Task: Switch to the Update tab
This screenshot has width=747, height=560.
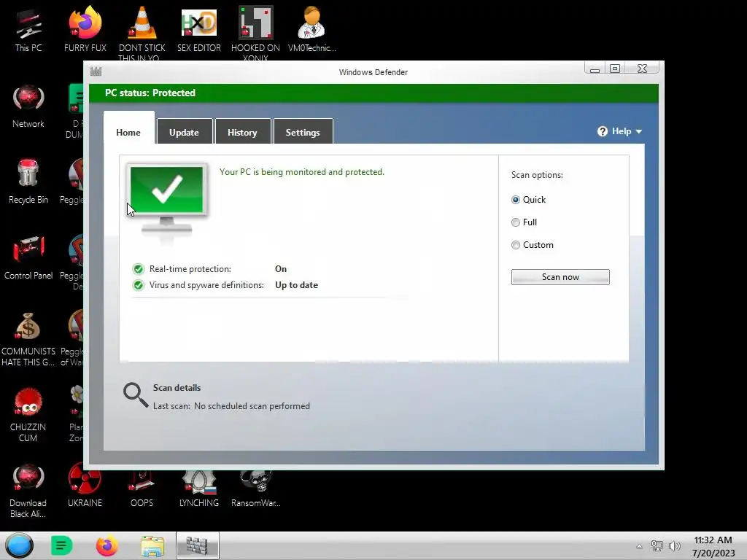Action: click(185, 132)
